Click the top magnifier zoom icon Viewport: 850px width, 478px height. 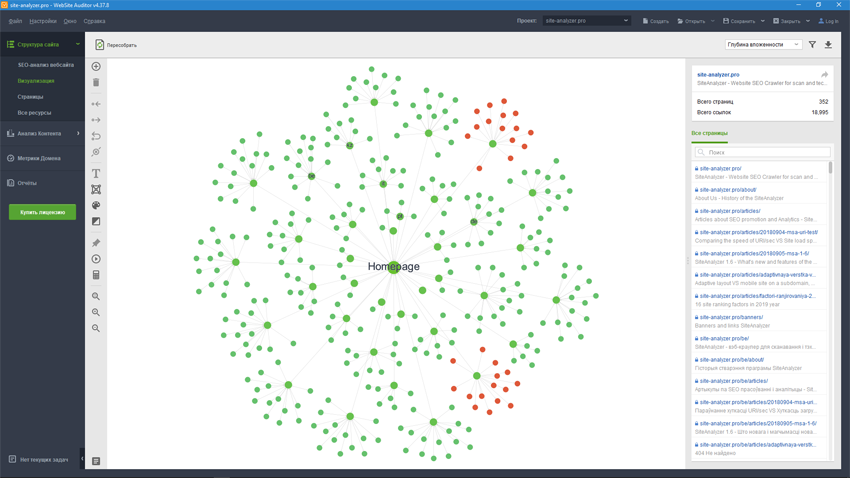[96, 296]
